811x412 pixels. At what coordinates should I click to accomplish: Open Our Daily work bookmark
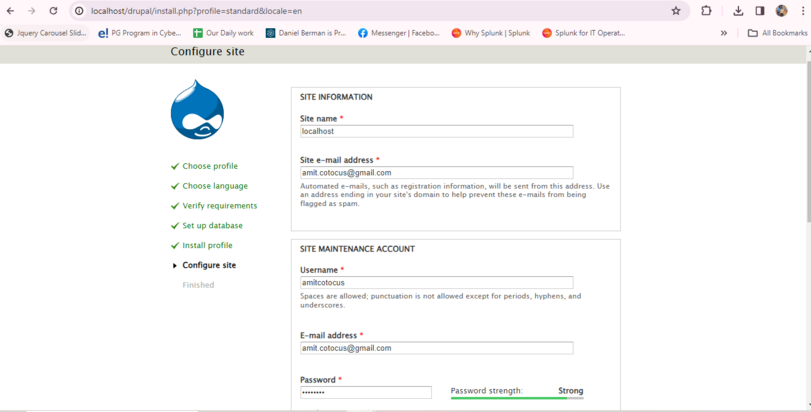pos(223,33)
